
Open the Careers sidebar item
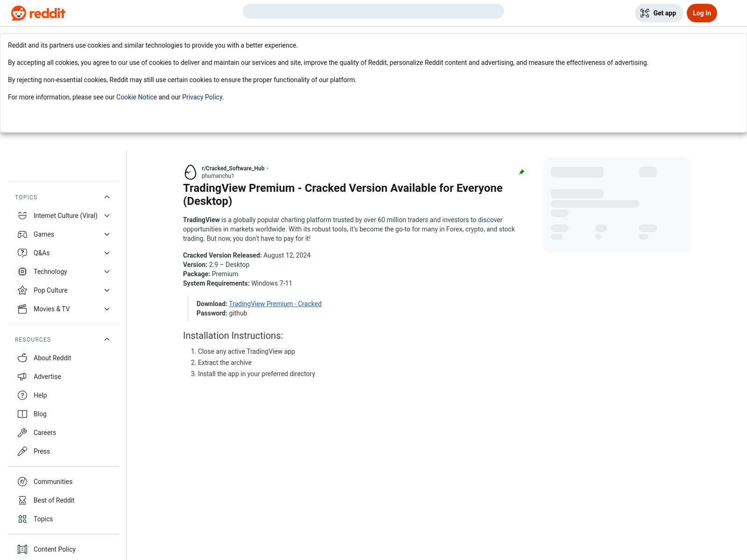pos(63,433)
